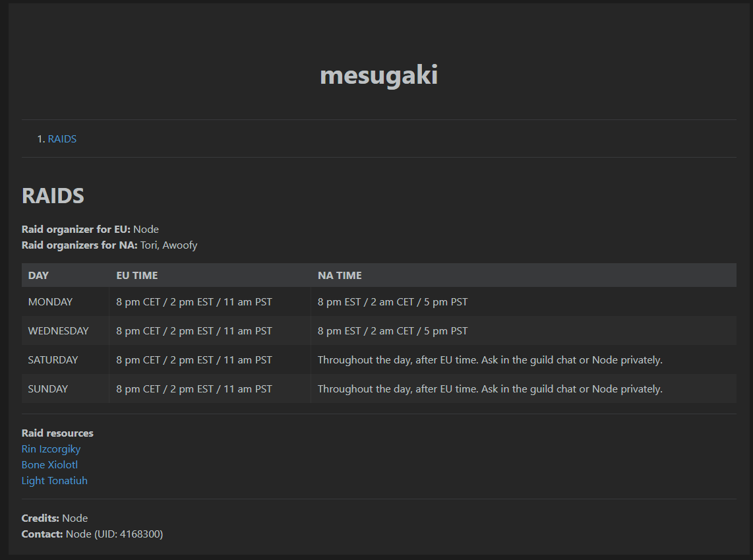Click 'Raid organizers for NA: Tori, Awoofy' line
The height and width of the screenshot is (560, 753).
(x=109, y=245)
